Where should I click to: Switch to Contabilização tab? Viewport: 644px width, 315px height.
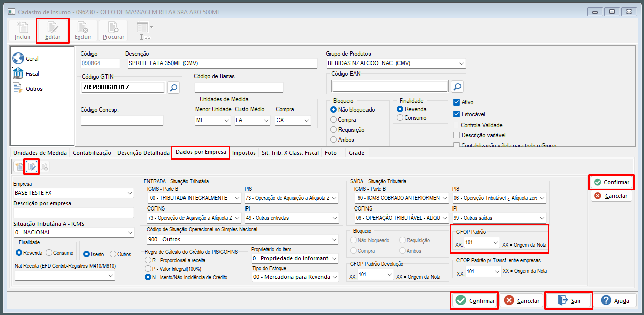pos(92,153)
